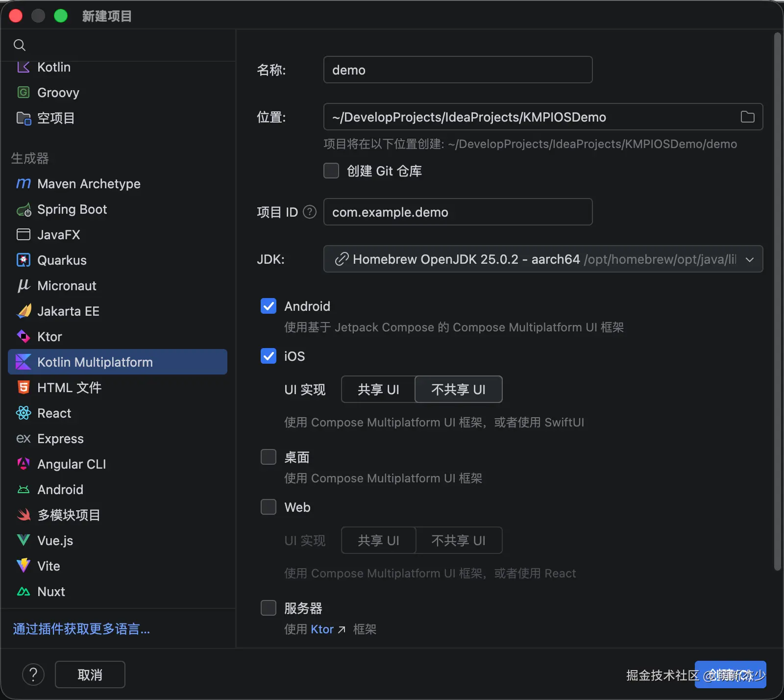Click the blue create button

coord(731,675)
